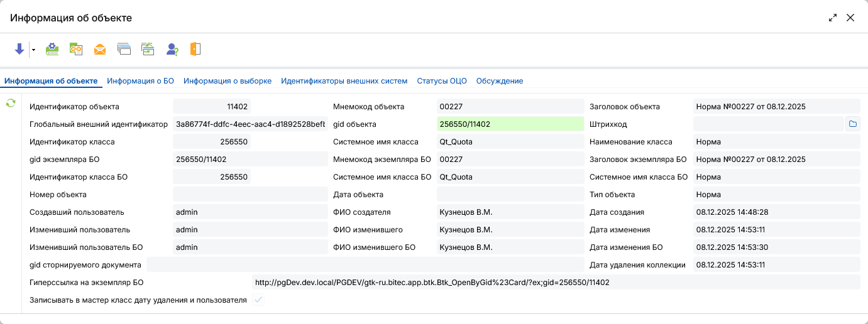
Task: Open the folder icon beside Штрихкод field
Action: point(853,124)
